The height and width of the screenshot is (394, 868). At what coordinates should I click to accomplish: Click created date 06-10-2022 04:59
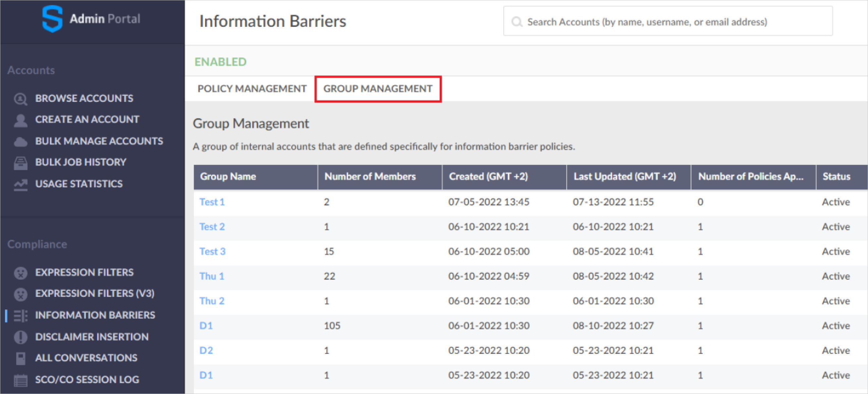489,276
